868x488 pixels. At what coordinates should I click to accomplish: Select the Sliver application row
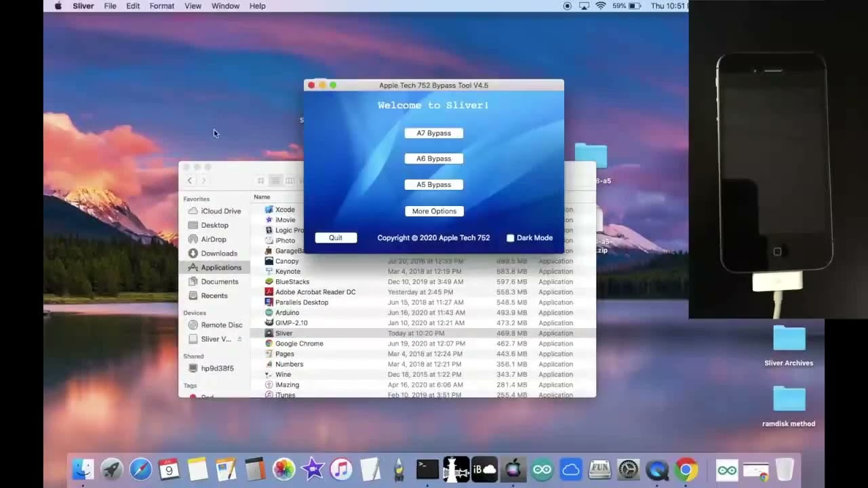[423, 333]
